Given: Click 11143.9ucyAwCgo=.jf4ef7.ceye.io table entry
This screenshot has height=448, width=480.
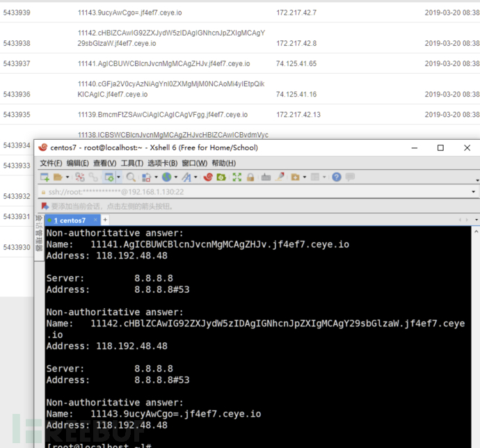Looking at the screenshot, I should (x=130, y=13).
